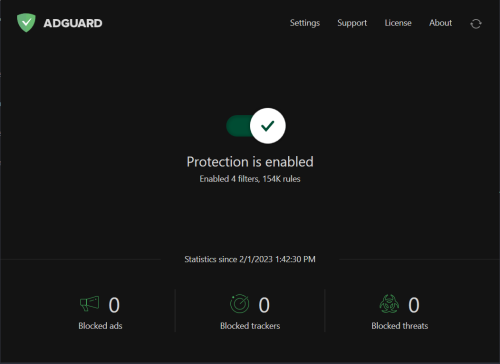Image resolution: width=500 pixels, height=364 pixels.
Task: Open the Support menu
Action: click(352, 23)
